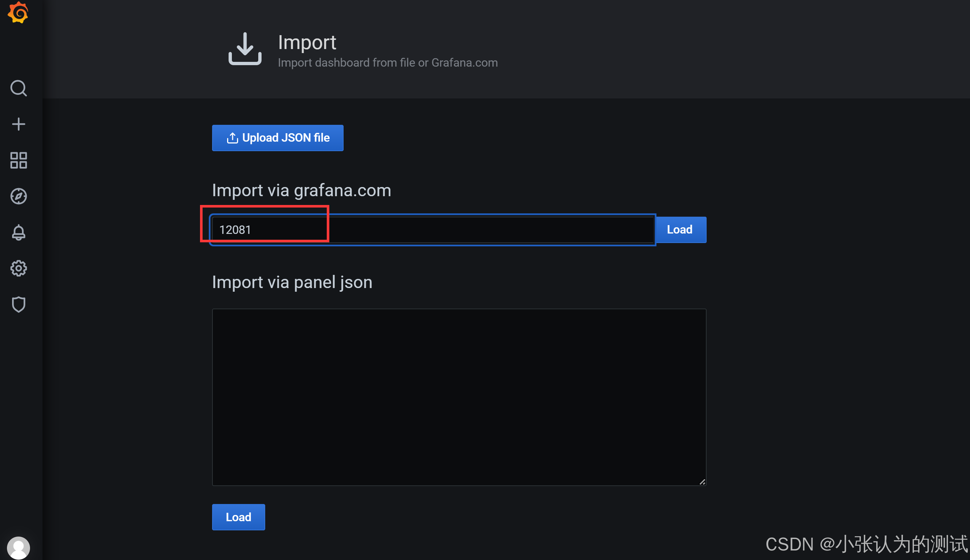This screenshot has height=560, width=970.
Task: Click the Import via grafana.com heading
Action: (301, 190)
